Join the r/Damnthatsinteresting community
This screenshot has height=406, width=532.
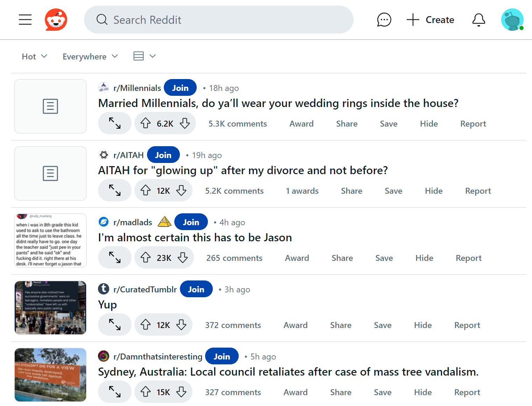(222, 356)
